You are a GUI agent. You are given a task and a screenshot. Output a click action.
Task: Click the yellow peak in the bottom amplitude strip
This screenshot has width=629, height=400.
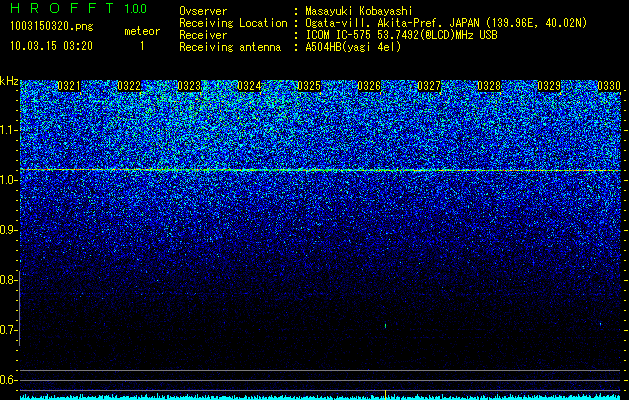pos(386,395)
